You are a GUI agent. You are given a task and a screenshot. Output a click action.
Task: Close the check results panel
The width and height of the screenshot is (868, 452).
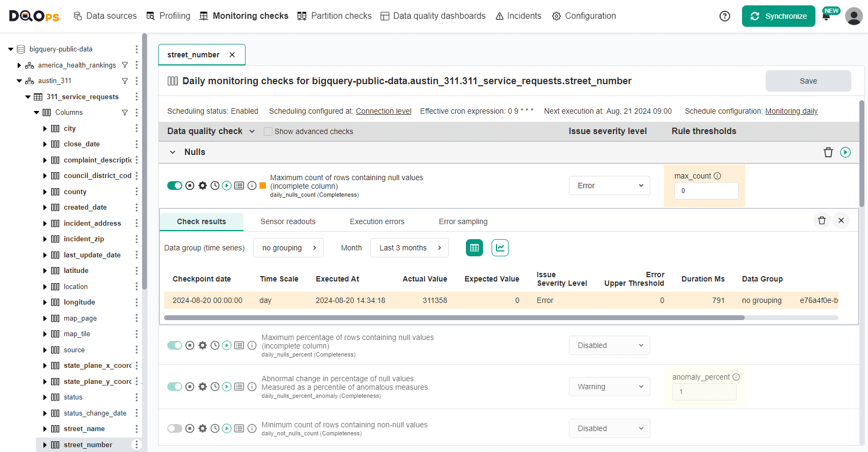(841, 220)
